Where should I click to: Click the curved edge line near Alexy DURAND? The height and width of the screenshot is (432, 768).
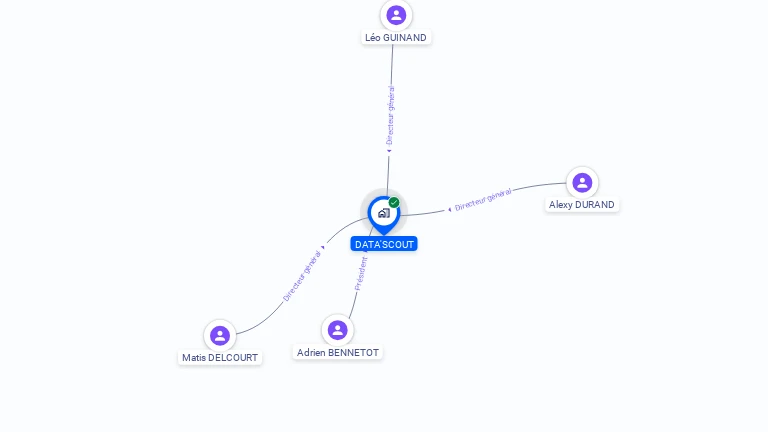(539, 186)
